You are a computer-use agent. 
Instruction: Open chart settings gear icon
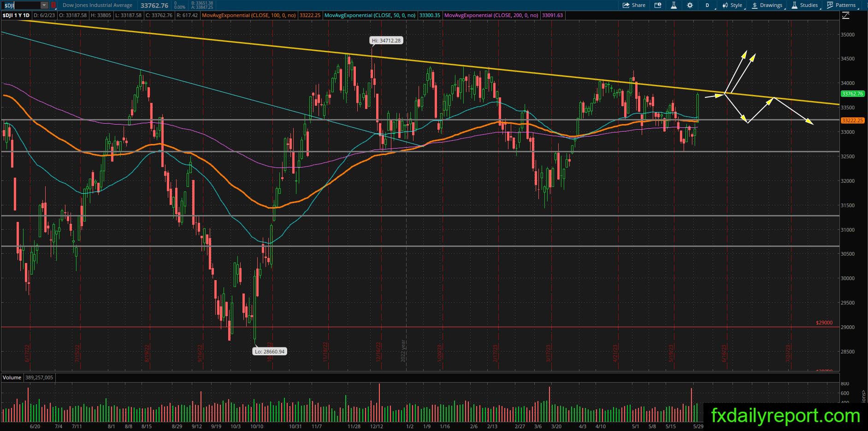[690, 5]
